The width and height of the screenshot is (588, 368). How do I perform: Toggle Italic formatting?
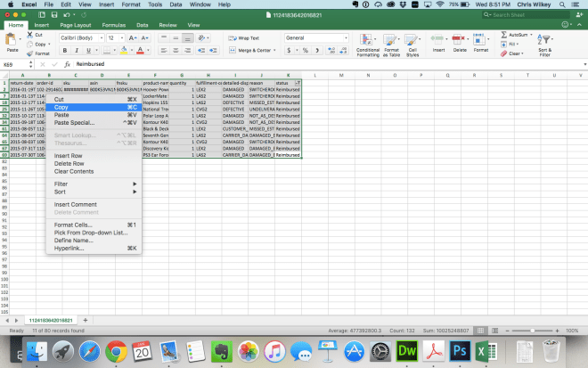click(76, 51)
